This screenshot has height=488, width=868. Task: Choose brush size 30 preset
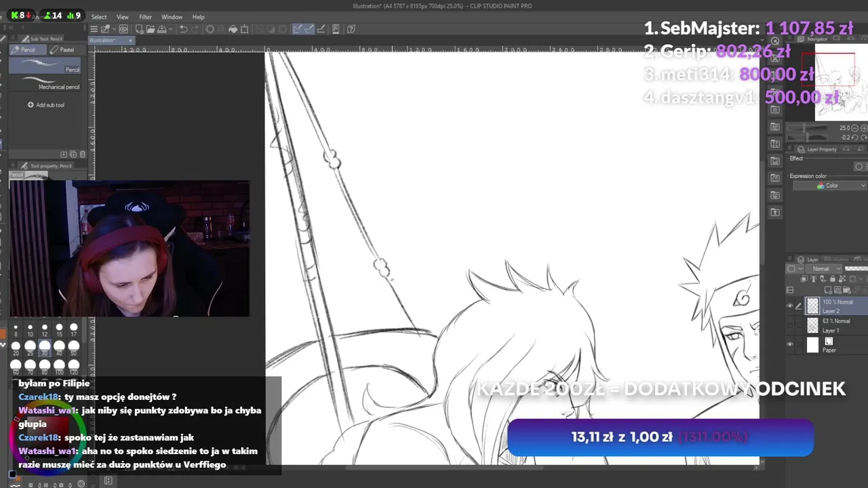point(45,348)
